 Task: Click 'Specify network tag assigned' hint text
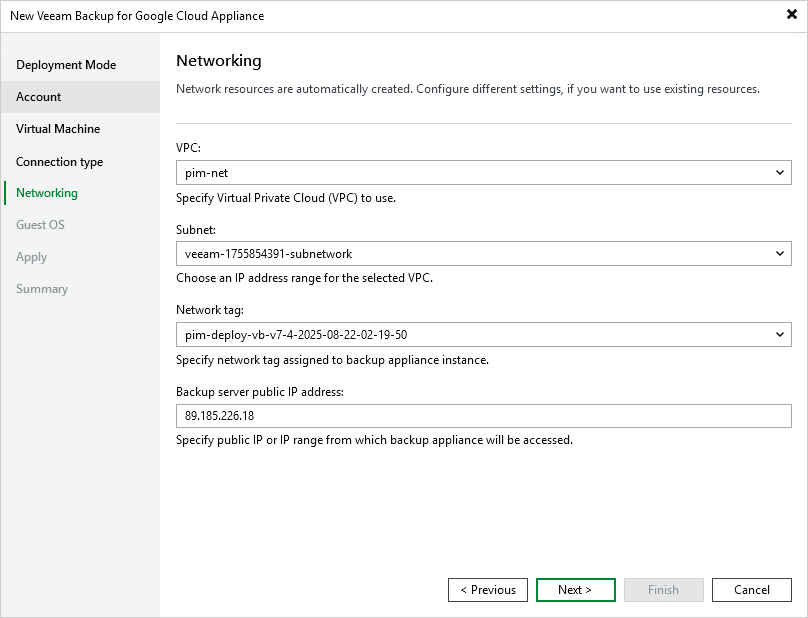point(332,360)
